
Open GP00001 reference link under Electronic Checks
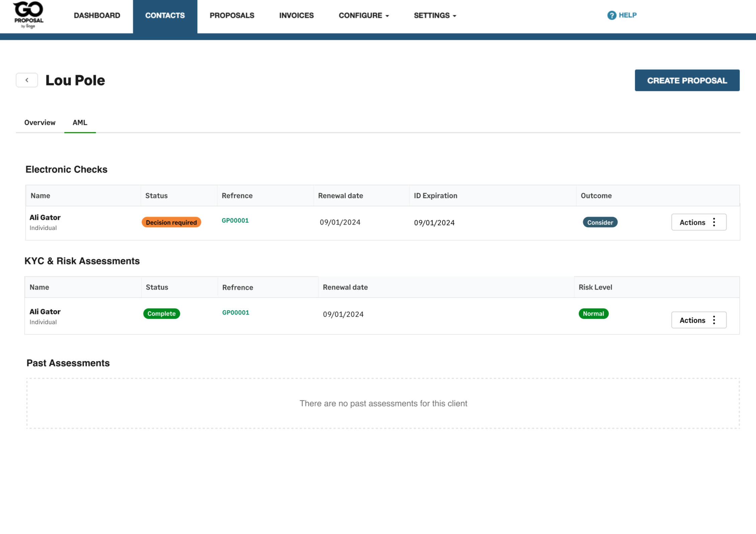click(235, 220)
